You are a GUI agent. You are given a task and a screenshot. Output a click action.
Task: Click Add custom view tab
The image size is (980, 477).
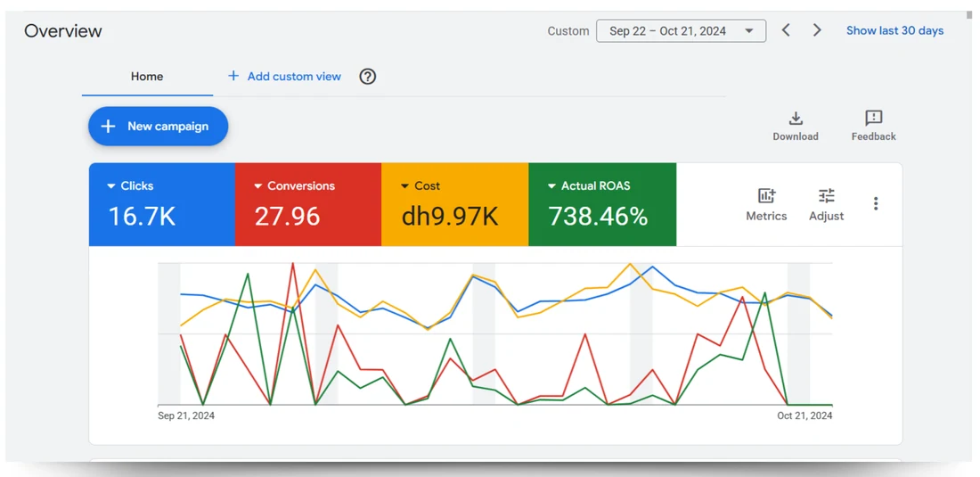tap(284, 77)
